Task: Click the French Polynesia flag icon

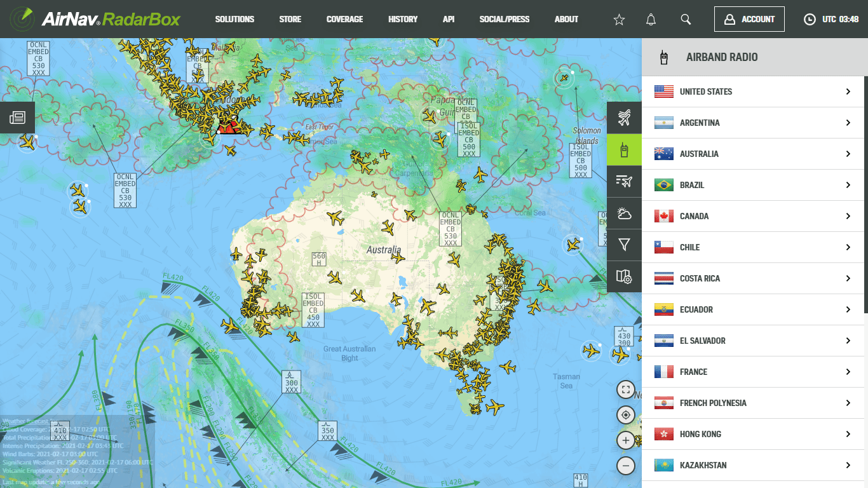Action: pyautogui.click(x=664, y=403)
